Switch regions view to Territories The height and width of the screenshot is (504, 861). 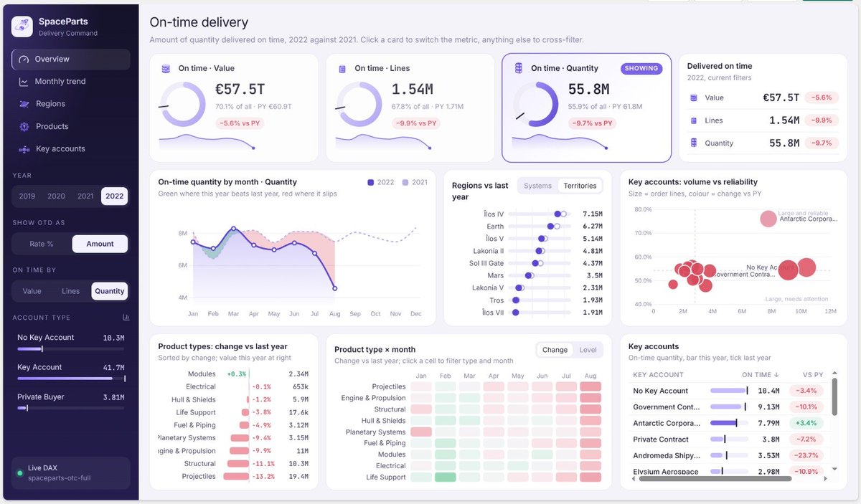click(580, 186)
